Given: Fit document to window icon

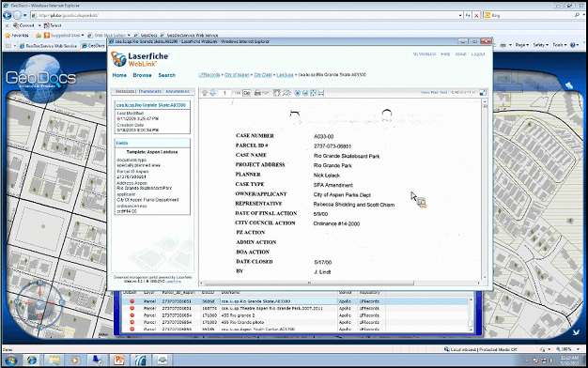Looking at the screenshot, I should [313, 93].
